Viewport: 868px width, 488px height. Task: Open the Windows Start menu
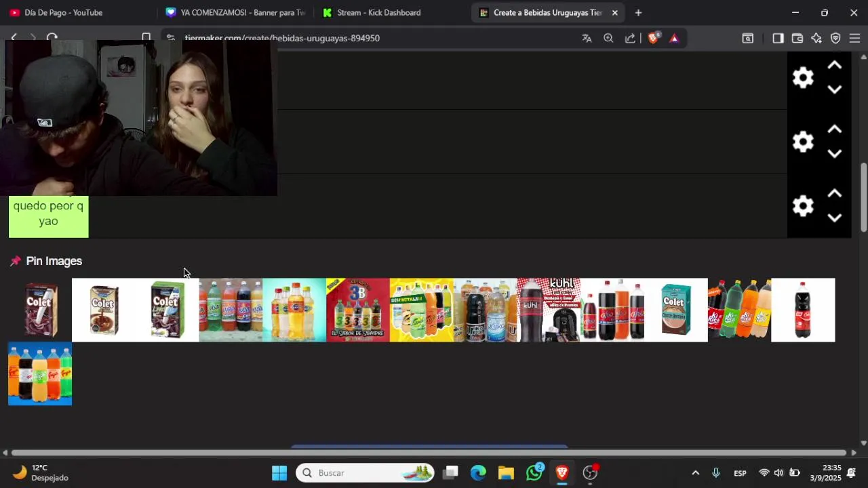[279, 472]
